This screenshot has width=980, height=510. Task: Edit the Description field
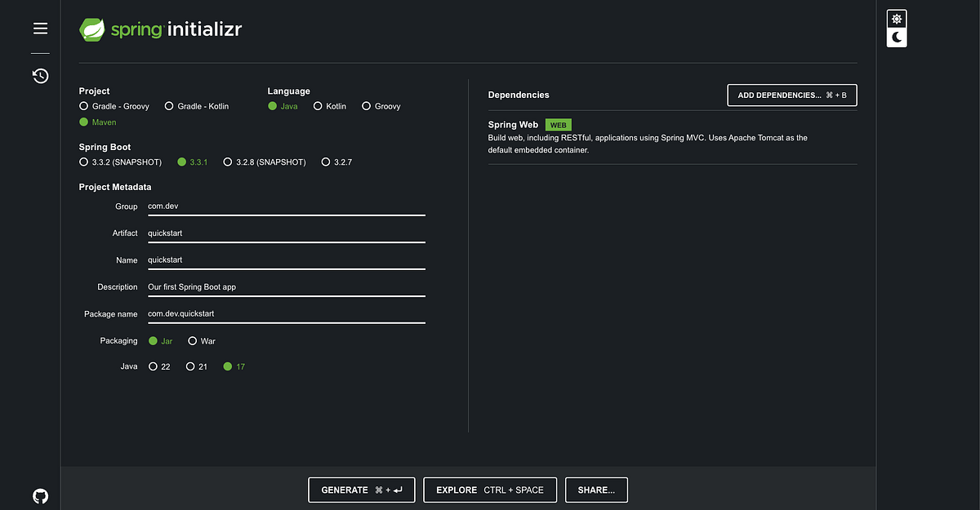coord(286,287)
